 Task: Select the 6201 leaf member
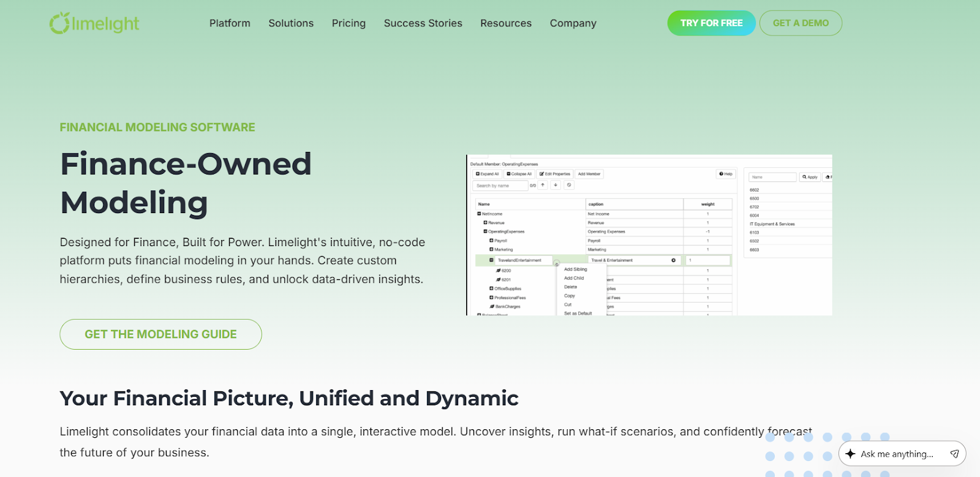(x=503, y=280)
